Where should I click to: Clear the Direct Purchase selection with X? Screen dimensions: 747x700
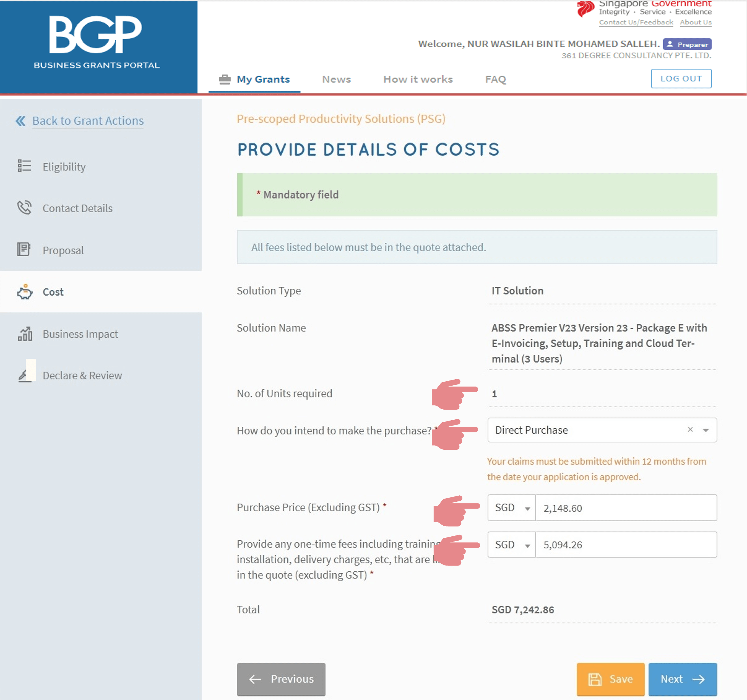point(690,430)
